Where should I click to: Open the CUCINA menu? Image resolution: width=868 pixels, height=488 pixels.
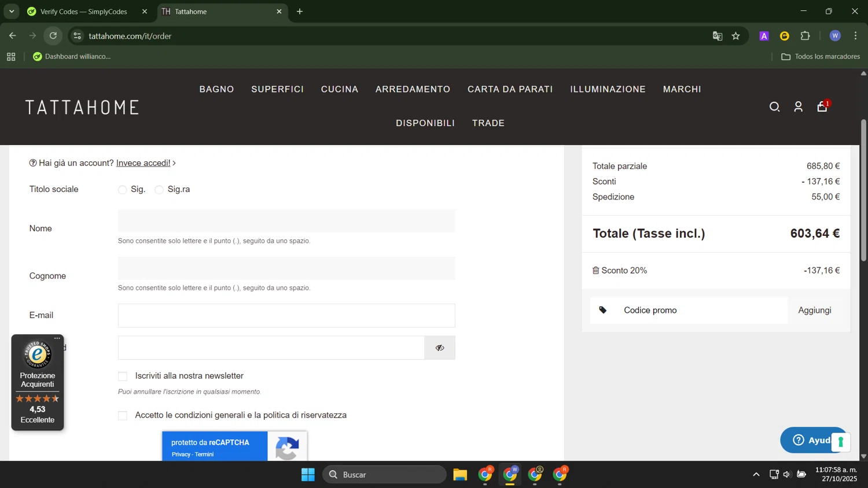tap(340, 89)
